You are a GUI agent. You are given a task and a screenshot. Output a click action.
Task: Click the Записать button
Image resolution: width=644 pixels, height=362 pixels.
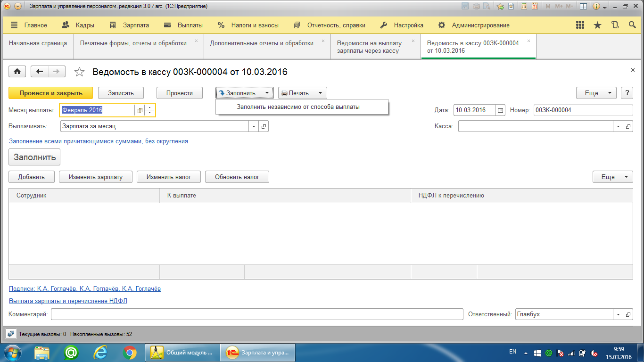[x=121, y=93]
